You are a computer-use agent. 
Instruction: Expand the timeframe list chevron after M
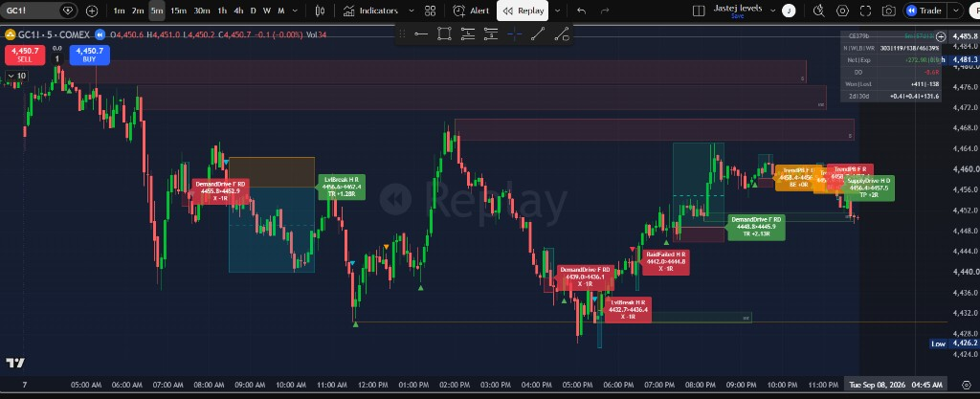coord(295,11)
